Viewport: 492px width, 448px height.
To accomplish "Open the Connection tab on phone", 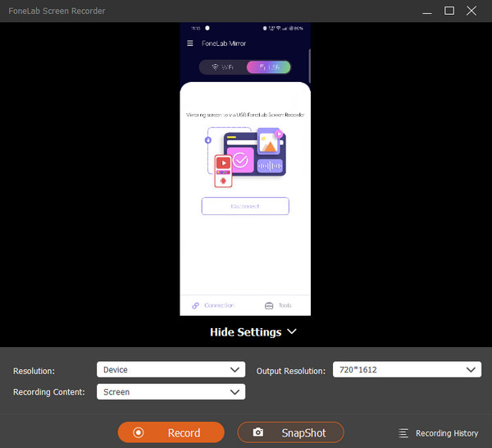I will 213,305.
